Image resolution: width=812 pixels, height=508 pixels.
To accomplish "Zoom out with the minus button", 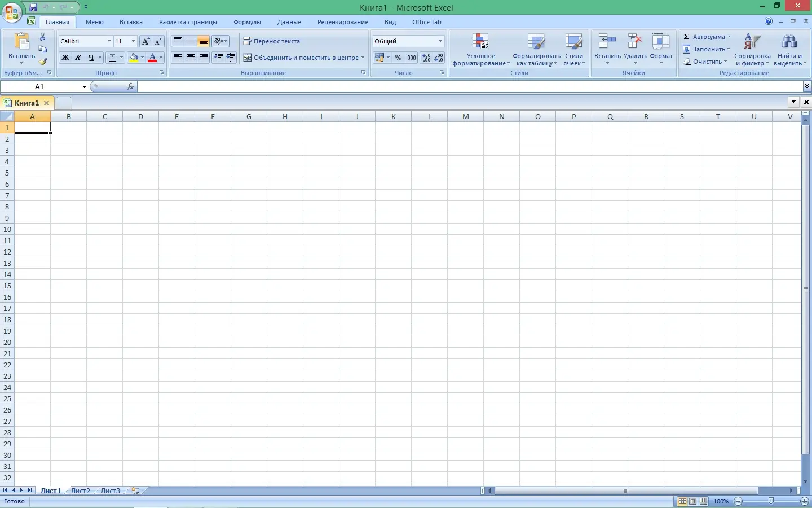I will pos(739,501).
